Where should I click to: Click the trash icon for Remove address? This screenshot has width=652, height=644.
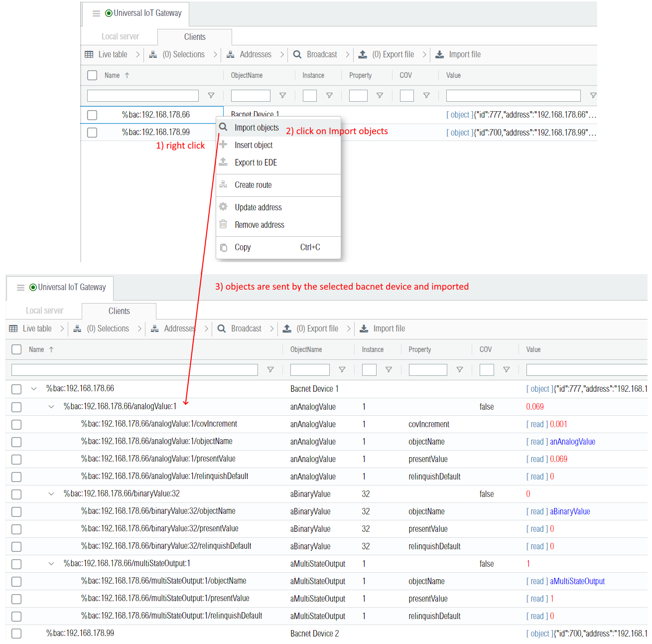pos(223,224)
